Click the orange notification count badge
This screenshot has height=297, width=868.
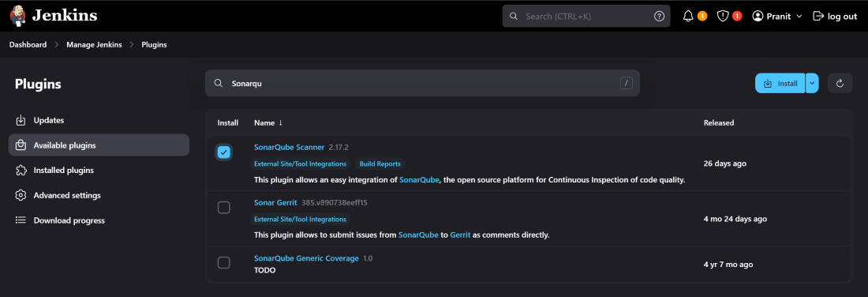pos(702,16)
